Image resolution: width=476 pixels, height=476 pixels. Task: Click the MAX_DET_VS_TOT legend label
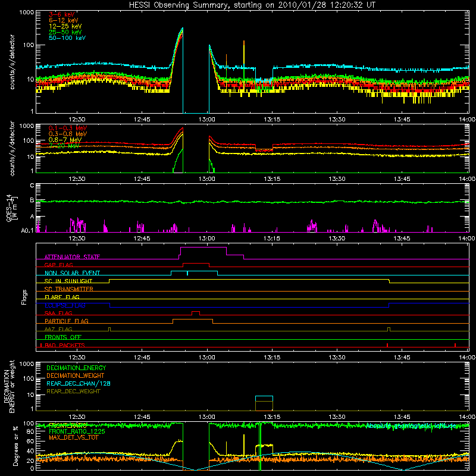73,437
